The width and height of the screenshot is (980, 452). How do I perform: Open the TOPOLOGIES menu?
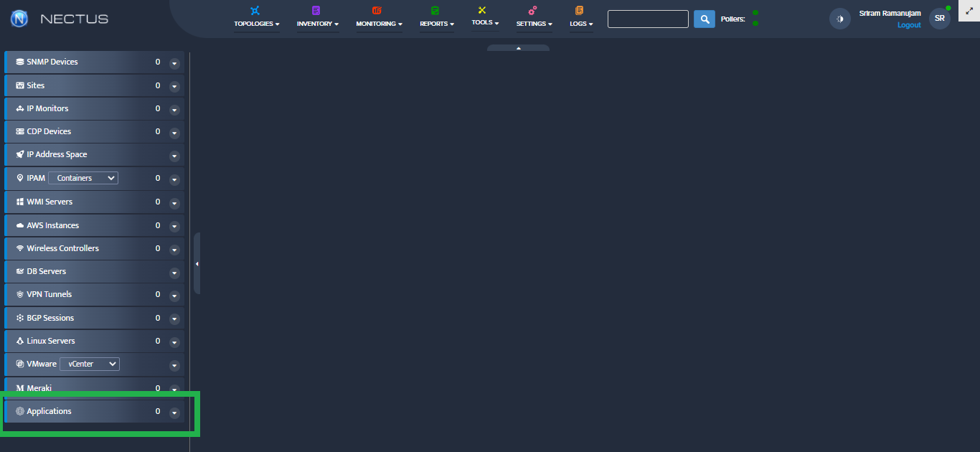point(257,24)
